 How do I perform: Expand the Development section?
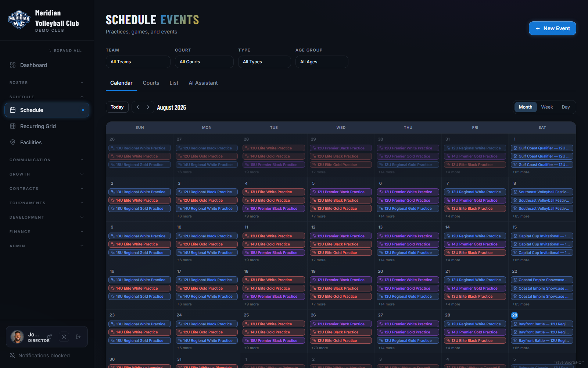point(47,217)
